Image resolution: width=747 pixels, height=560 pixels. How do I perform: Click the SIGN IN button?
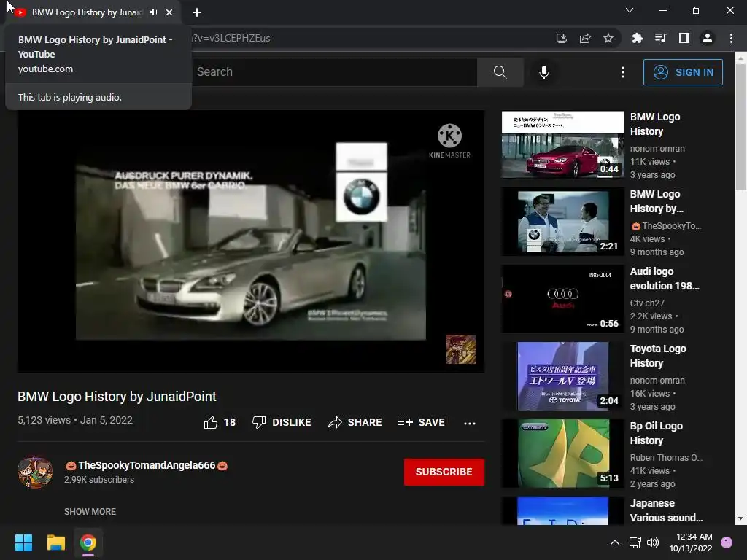(x=683, y=72)
